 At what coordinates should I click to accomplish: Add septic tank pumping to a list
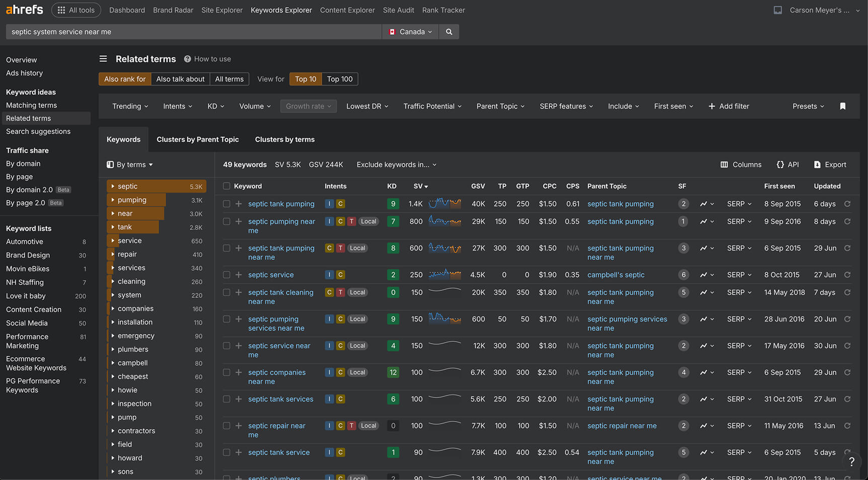coord(239,204)
